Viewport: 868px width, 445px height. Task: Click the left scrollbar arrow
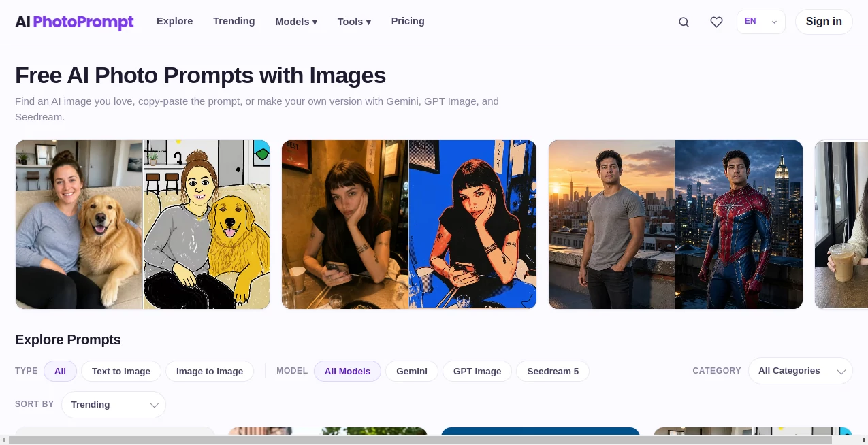click(4, 440)
